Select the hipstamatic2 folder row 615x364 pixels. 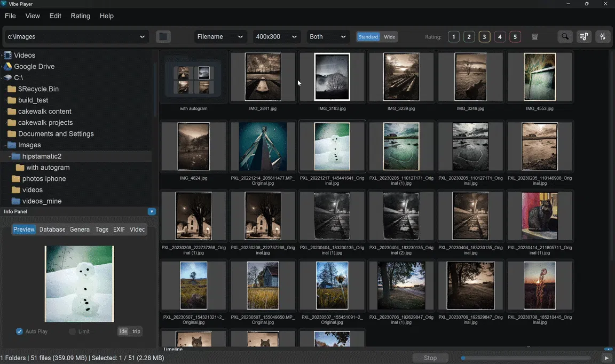(x=76, y=156)
